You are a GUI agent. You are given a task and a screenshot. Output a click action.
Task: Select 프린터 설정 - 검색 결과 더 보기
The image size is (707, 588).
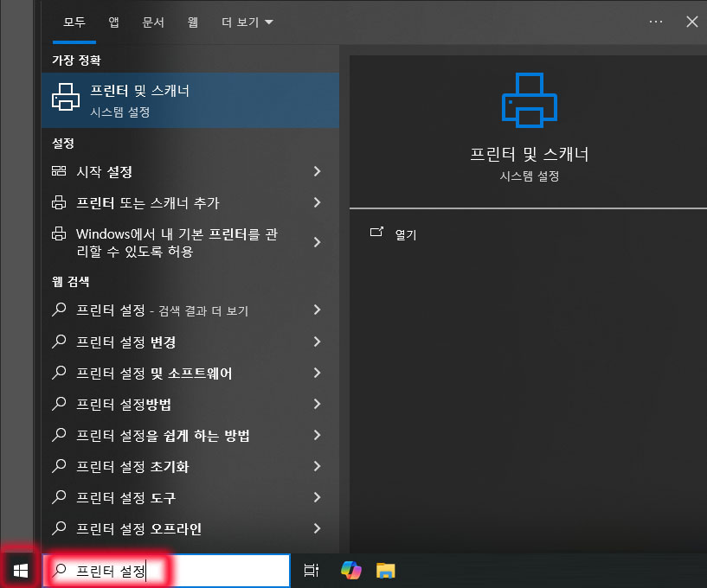(x=190, y=310)
